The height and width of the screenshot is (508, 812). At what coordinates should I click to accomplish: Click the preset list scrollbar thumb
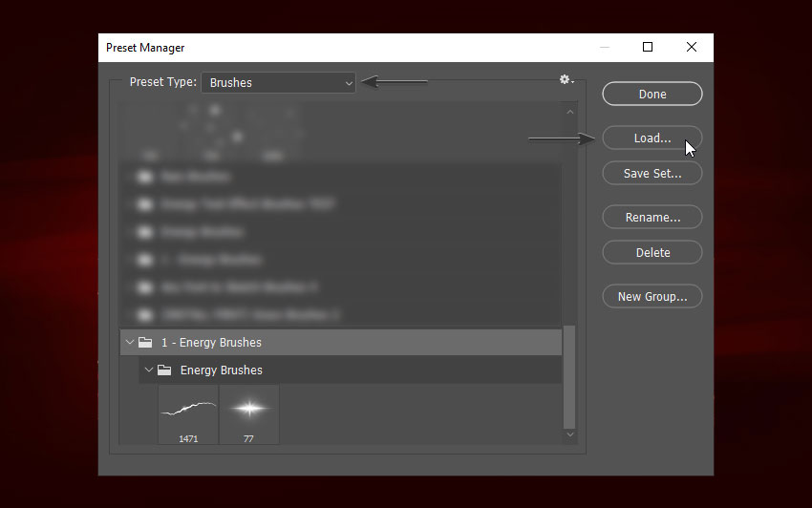(x=570, y=377)
